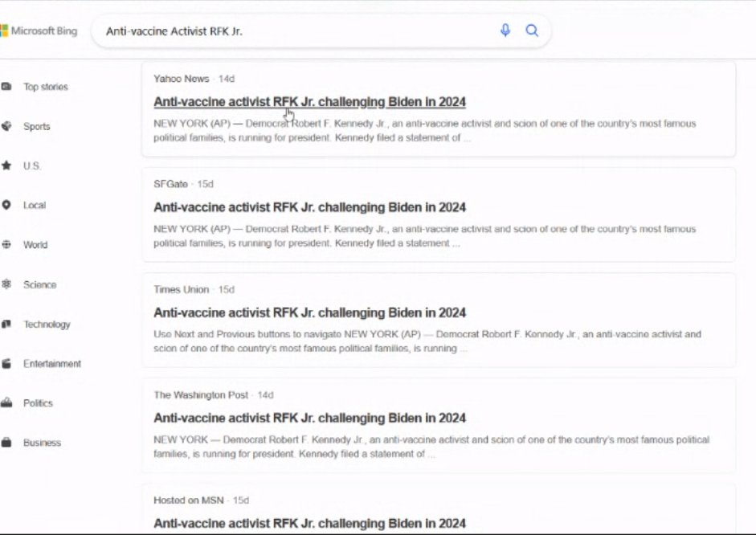Viewport: 756px width, 535px height.
Task: Click The Washington Post source label
Action: tap(201, 395)
